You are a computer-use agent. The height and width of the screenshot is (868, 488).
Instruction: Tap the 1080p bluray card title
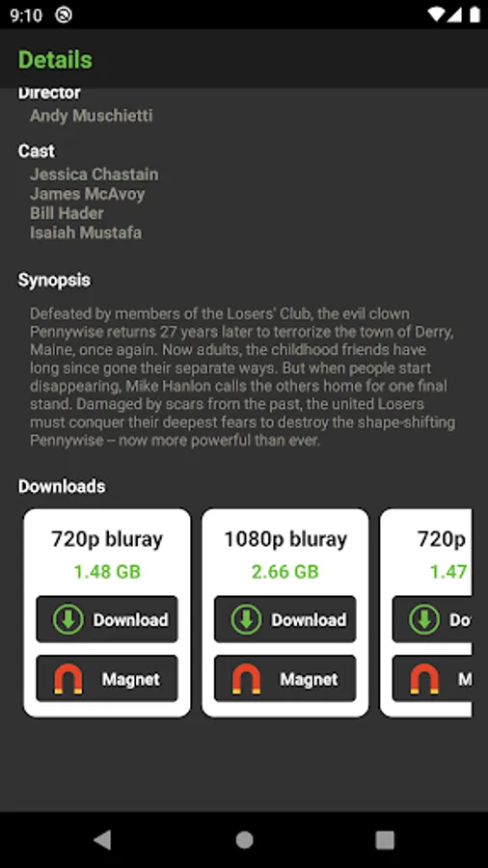tap(285, 538)
